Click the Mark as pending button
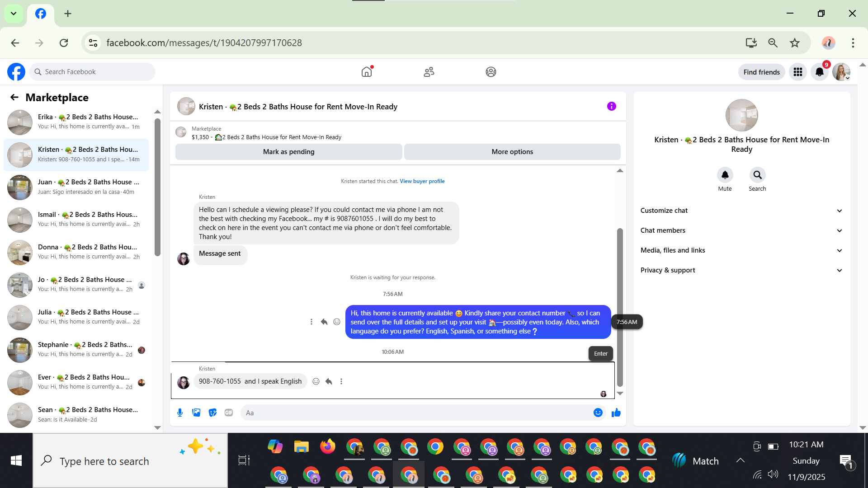 click(x=288, y=152)
